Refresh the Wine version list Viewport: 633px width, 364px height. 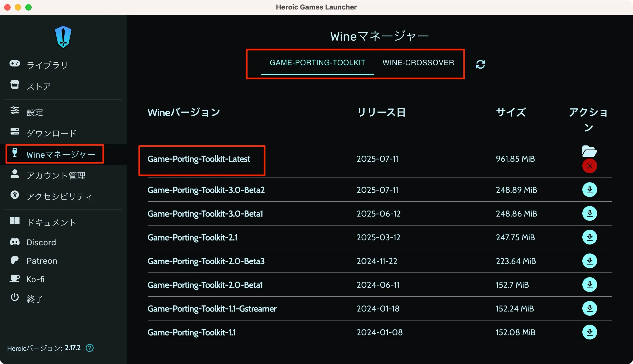[480, 64]
